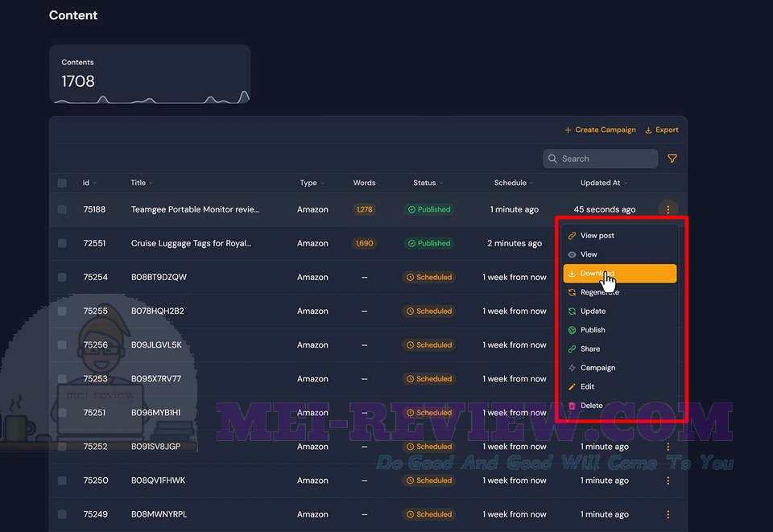Click the eye icon beside View
This screenshot has width=773, height=532.
pos(572,254)
